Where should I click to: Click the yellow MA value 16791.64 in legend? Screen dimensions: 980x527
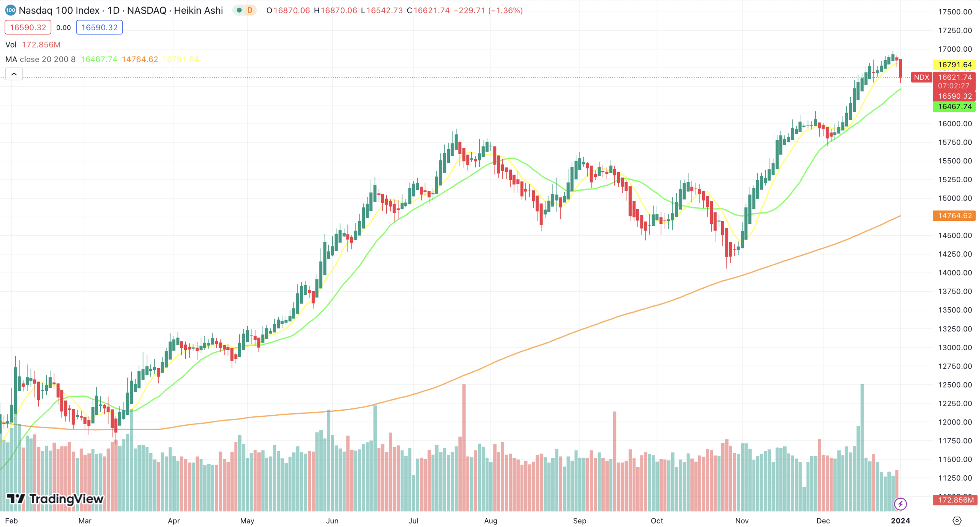(x=181, y=59)
